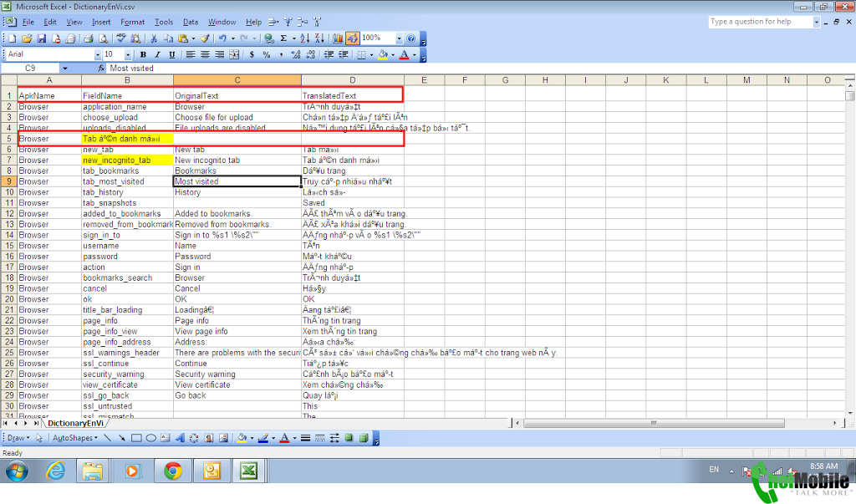Toggle Center alignment
This screenshot has height=504, width=856.
[x=205, y=54]
